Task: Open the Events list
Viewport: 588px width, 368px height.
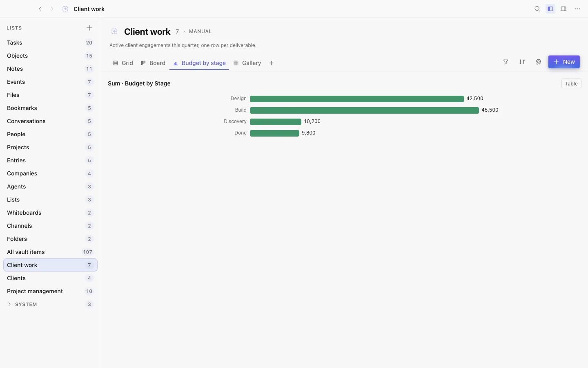Action: 50,82
